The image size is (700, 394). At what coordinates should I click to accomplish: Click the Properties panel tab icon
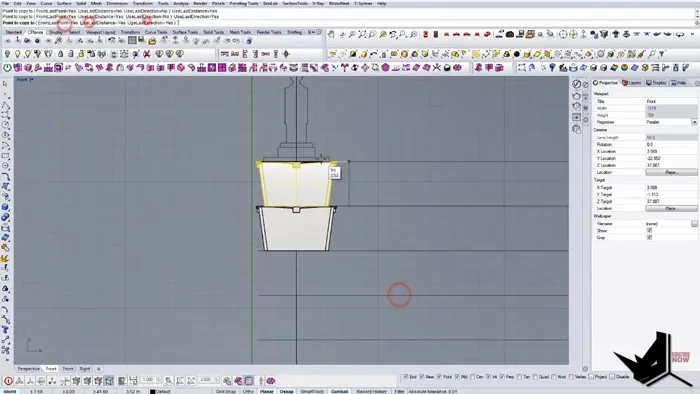coord(596,83)
